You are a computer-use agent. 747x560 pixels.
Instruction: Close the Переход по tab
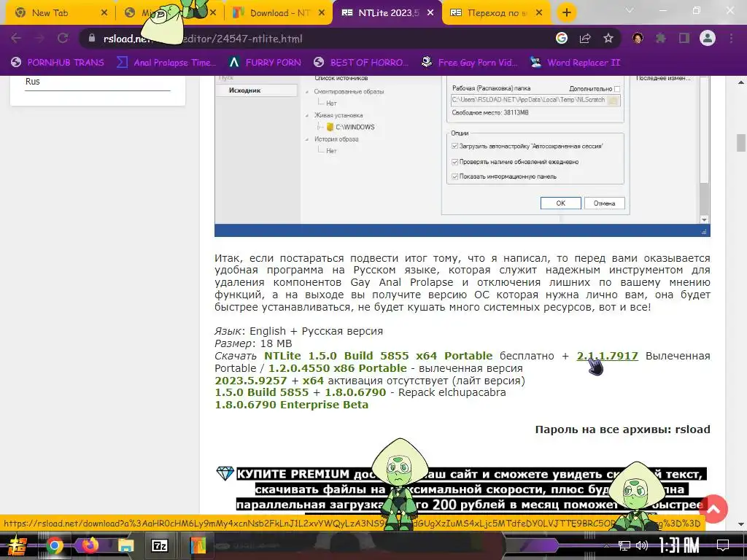pos(539,13)
